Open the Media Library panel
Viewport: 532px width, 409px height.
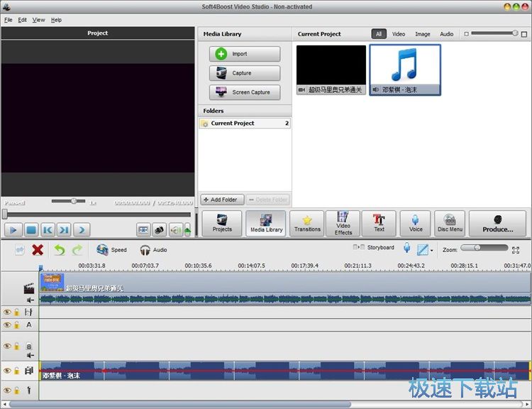click(266, 223)
